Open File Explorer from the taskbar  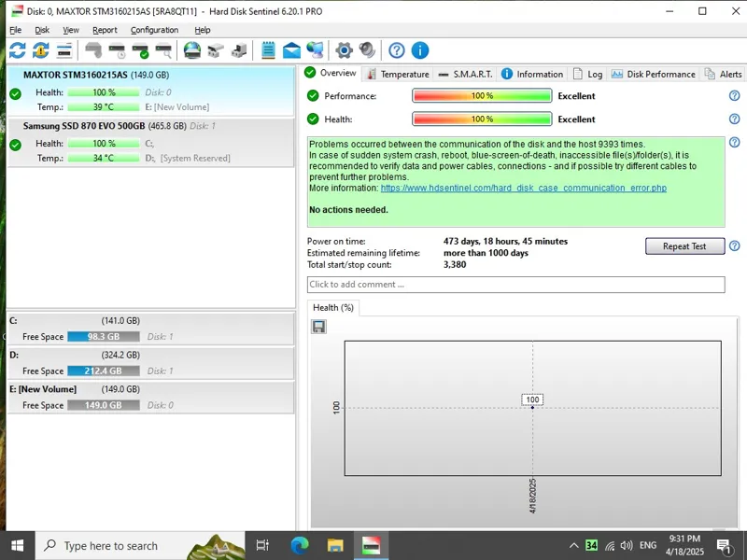click(335, 545)
